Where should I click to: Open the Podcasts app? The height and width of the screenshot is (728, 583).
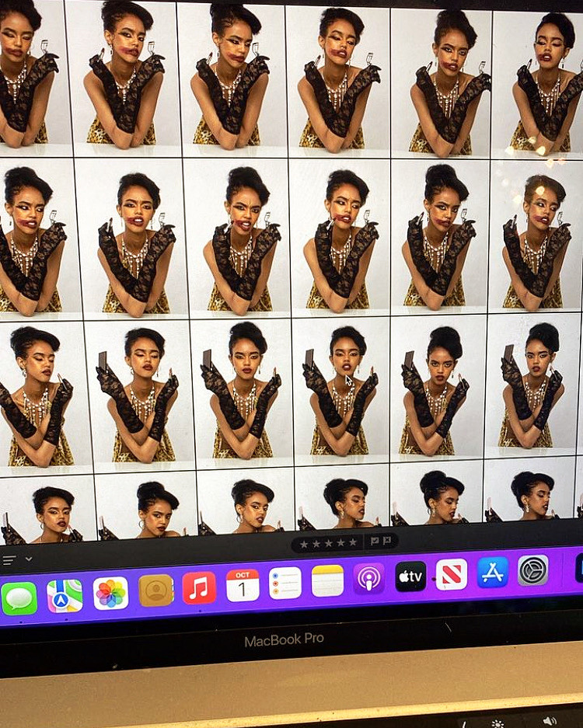(x=369, y=578)
